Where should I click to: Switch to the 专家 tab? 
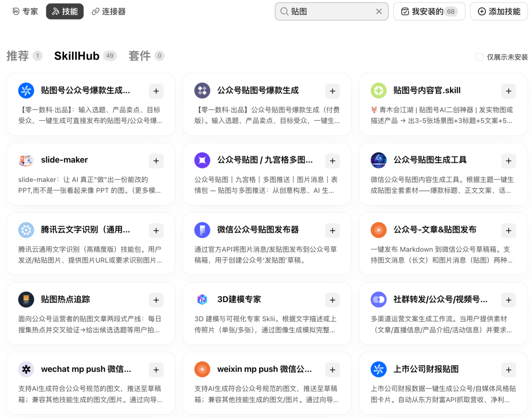(25, 11)
